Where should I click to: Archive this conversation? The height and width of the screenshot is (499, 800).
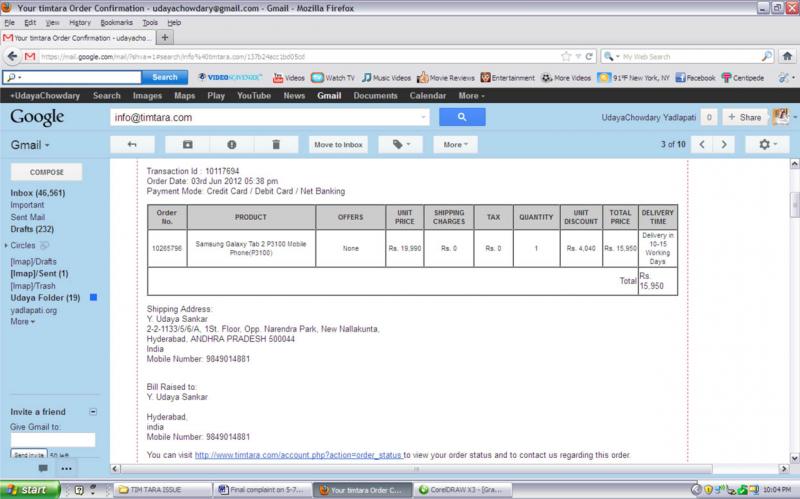(187, 144)
